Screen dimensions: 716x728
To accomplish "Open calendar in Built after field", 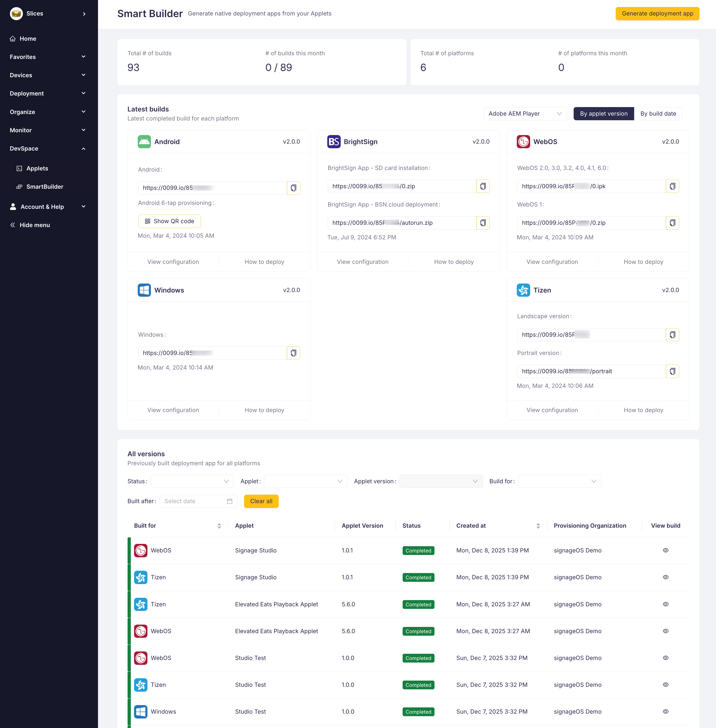I will point(229,501).
